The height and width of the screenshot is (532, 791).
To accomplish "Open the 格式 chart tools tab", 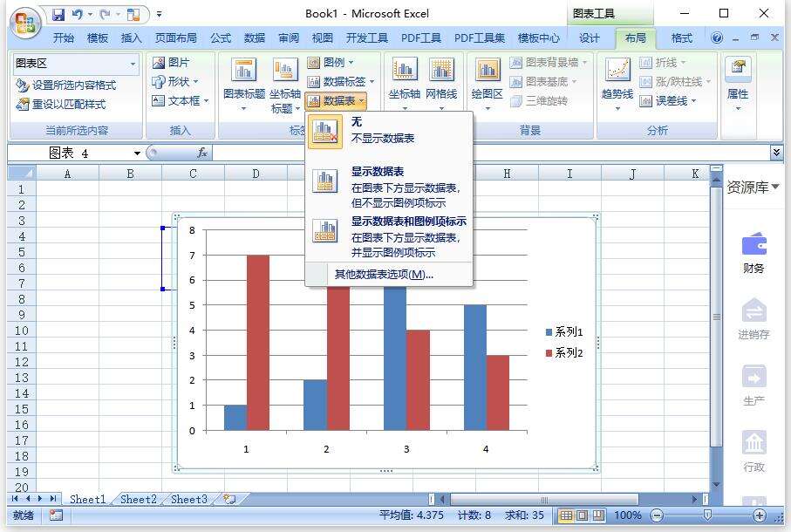I will (x=681, y=38).
